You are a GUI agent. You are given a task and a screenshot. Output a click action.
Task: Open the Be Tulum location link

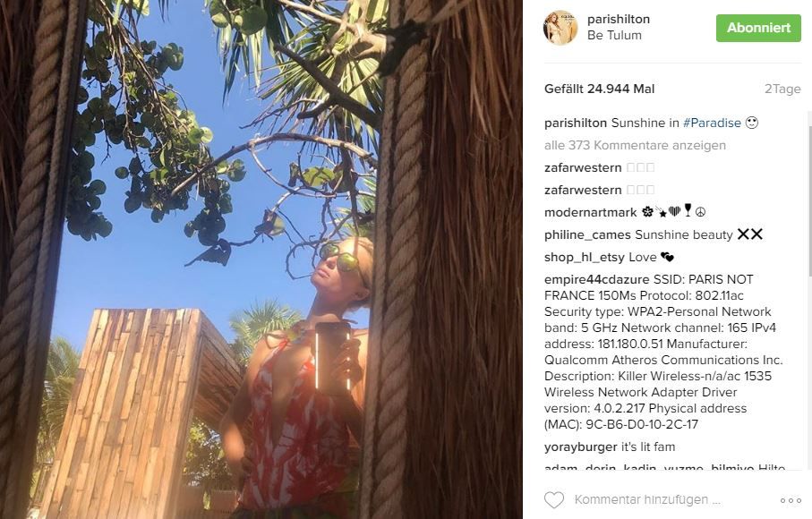point(614,35)
